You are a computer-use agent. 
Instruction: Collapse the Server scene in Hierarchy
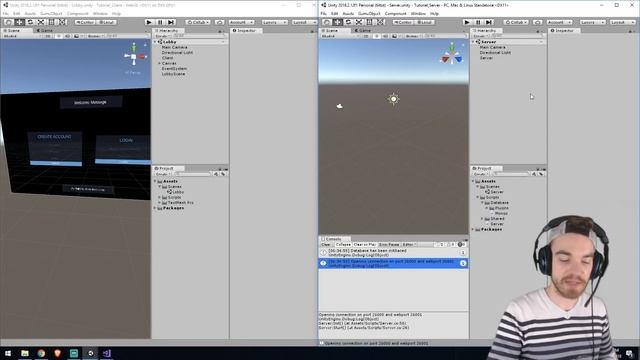click(473, 42)
